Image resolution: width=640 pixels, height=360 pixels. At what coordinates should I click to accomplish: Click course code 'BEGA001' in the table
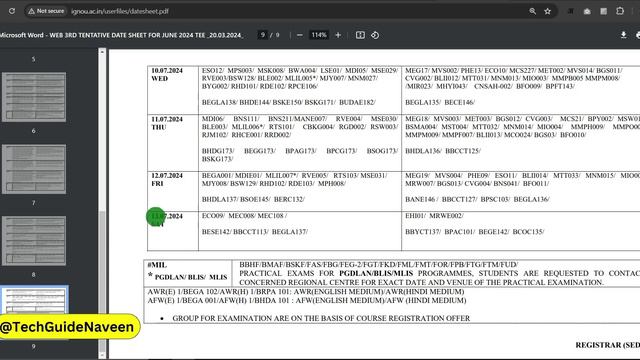[x=217, y=176]
